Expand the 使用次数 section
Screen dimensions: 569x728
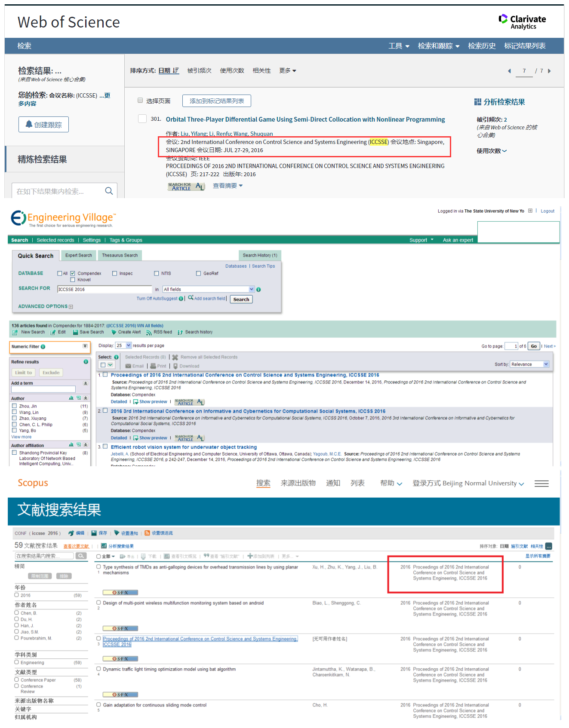pos(492,151)
